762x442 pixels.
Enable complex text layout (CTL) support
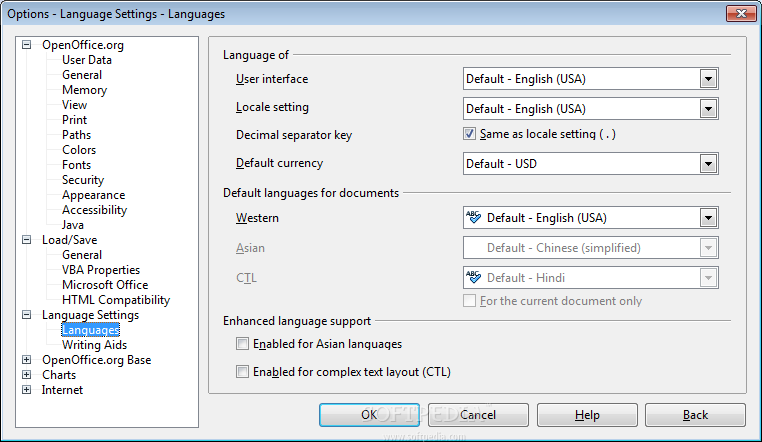click(x=242, y=372)
